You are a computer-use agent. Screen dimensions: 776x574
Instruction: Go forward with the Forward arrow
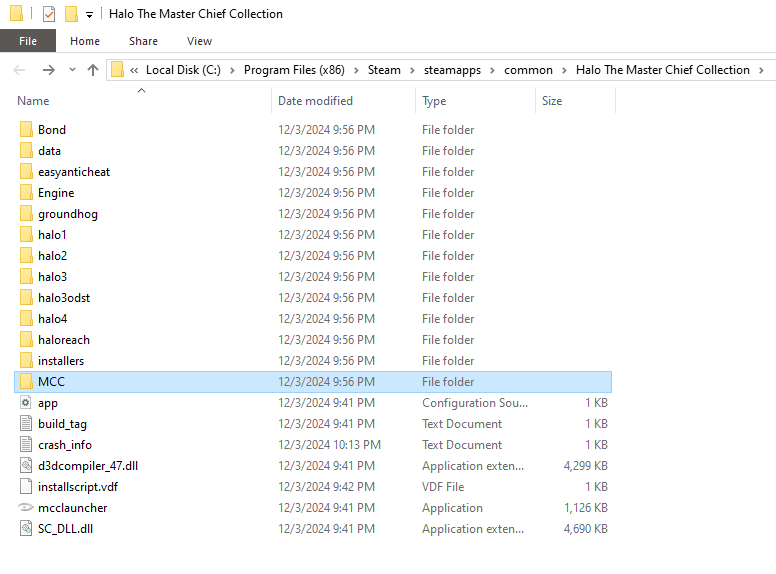tap(48, 70)
